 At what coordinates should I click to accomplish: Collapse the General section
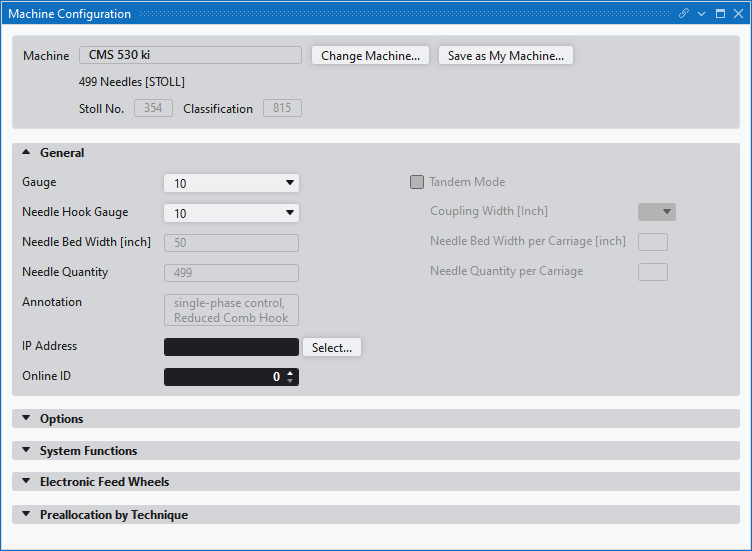point(27,153)
